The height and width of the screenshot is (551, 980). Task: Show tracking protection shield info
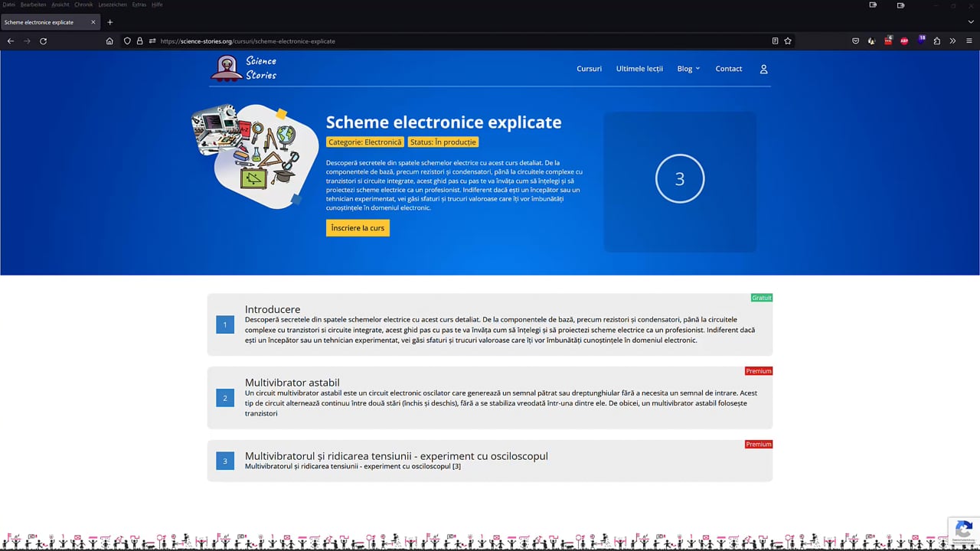pyautogui.click(x=127, y=41)
